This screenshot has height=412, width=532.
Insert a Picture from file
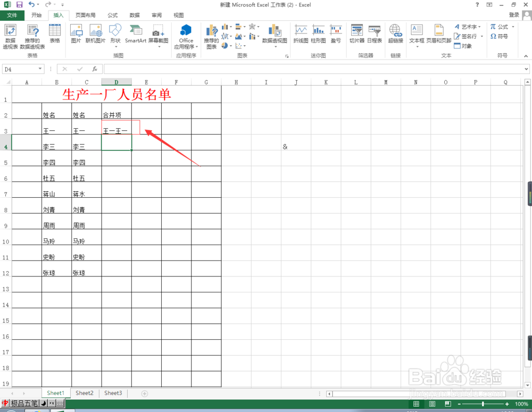[76, 33]
